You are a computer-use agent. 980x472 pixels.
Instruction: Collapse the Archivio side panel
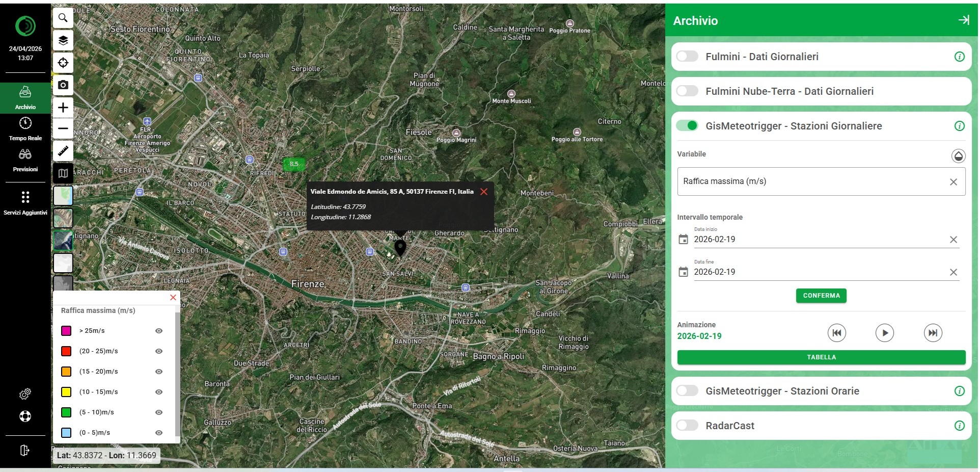[x=963, y=20]
